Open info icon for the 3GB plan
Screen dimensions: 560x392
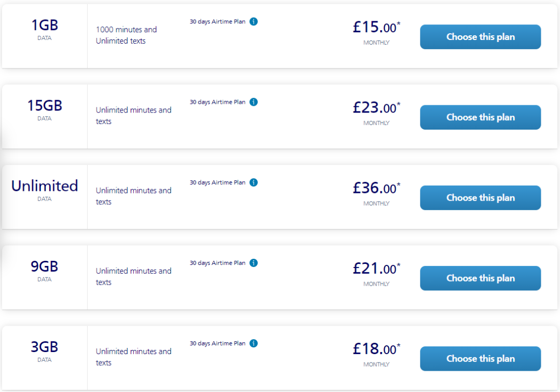tap(254, 343)
